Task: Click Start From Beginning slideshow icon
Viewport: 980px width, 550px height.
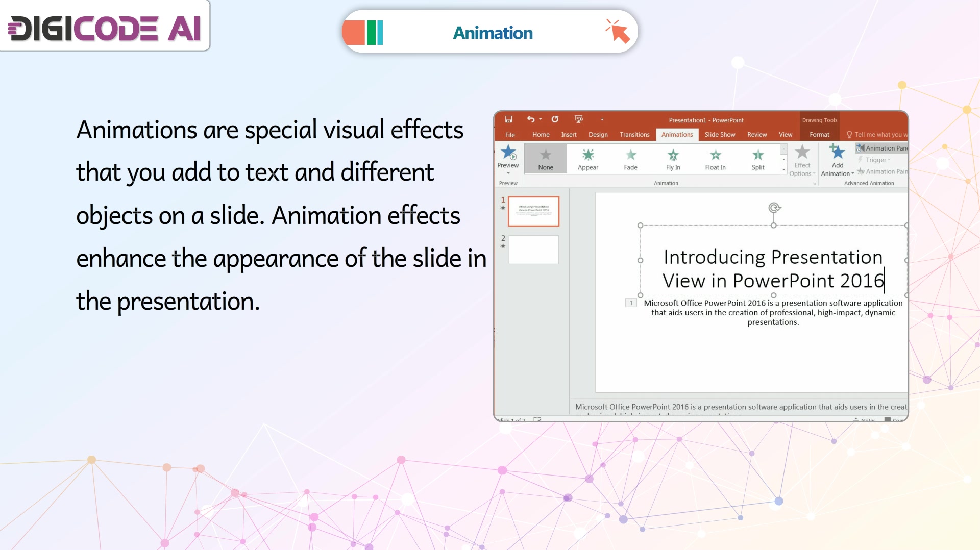Action: coord(578,119)
